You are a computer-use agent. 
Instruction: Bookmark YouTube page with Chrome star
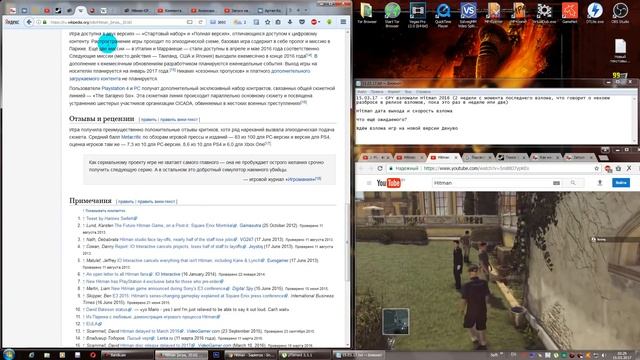pos(596,168)
